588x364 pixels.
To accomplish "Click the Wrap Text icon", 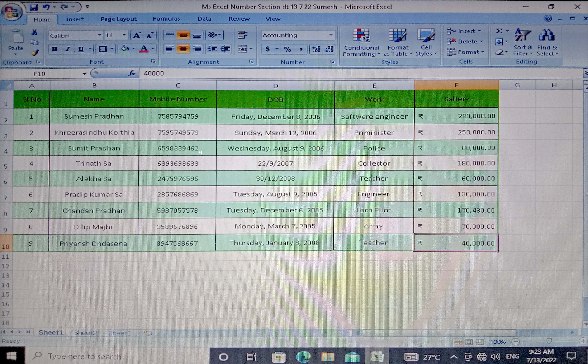I will point(242,35).
